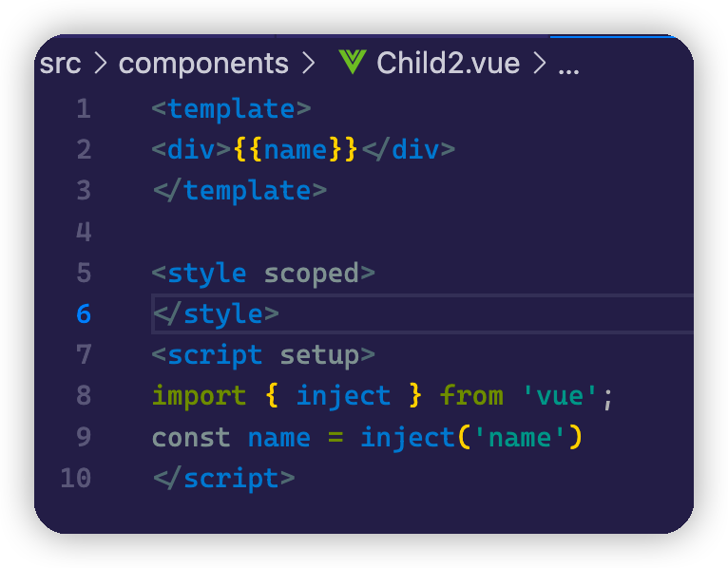
Task: Click line number 10 in gutter
Action: [76, 477]
